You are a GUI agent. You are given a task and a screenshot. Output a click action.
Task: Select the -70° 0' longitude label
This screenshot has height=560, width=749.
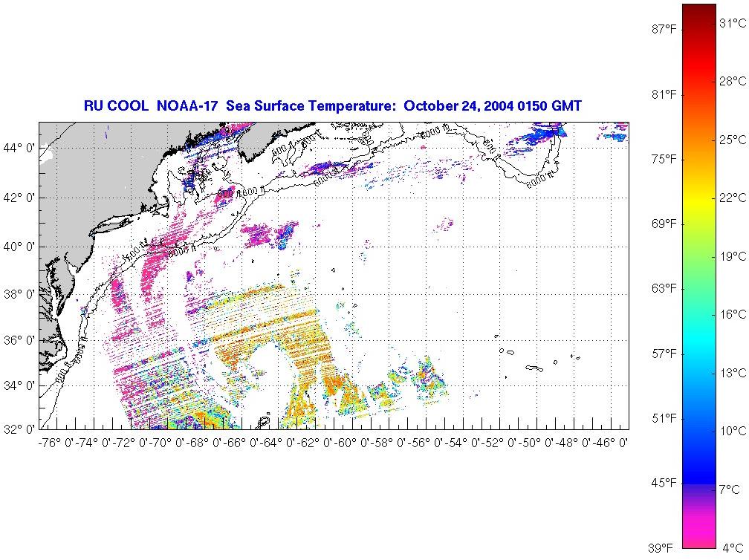(x=167, y=443)
